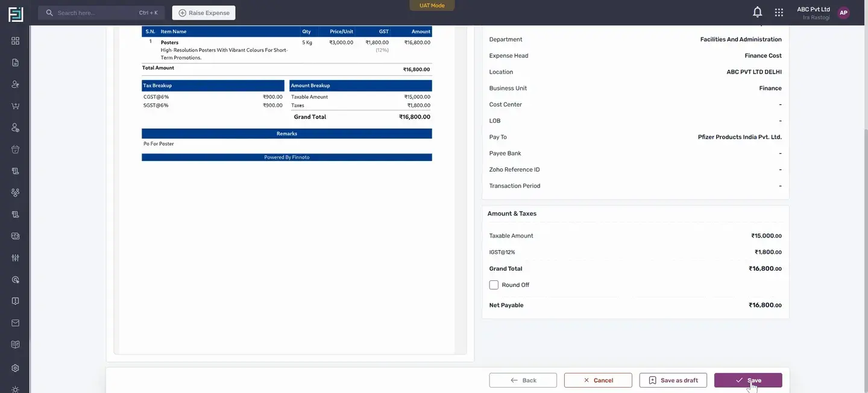Click the Finance Cost expense head
The width and height of the screenshot is (868, 393).
click(x=763, y=55)
